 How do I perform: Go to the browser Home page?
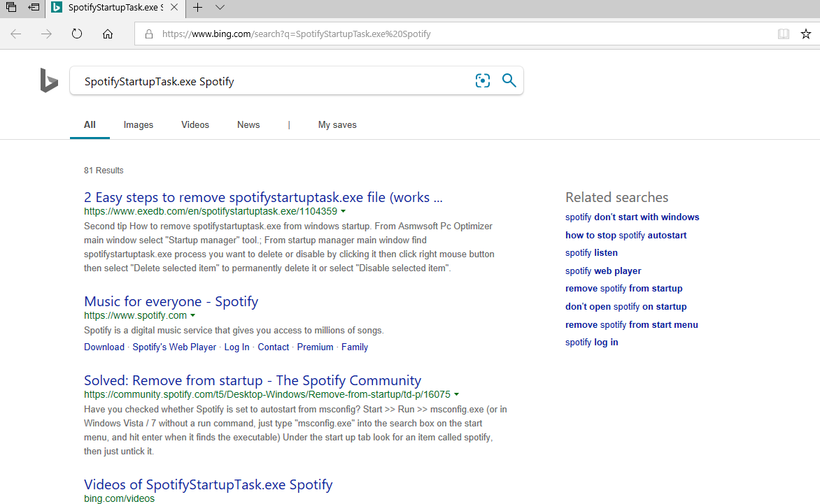(108, 34)
